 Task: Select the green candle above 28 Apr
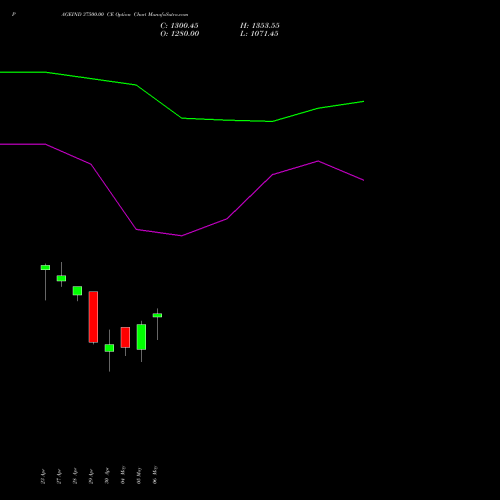77,290
